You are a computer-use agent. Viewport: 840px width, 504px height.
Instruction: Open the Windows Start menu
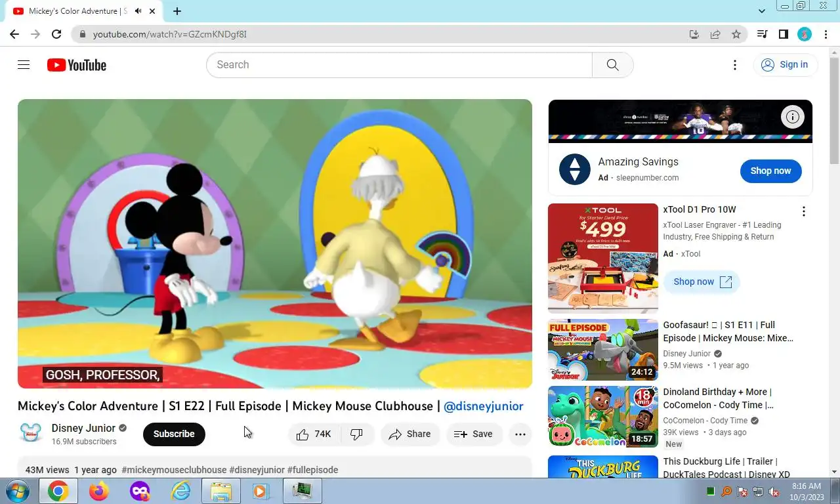[x=17, y=491]
